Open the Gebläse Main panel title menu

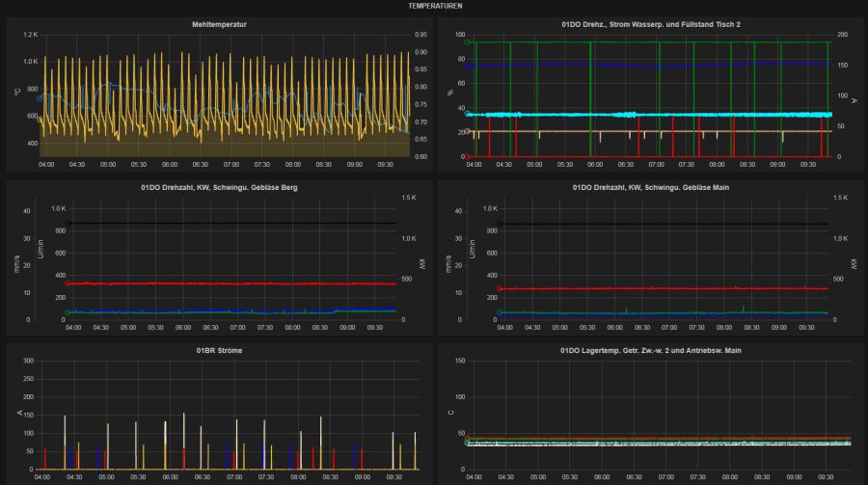click(x=650, y=187)
